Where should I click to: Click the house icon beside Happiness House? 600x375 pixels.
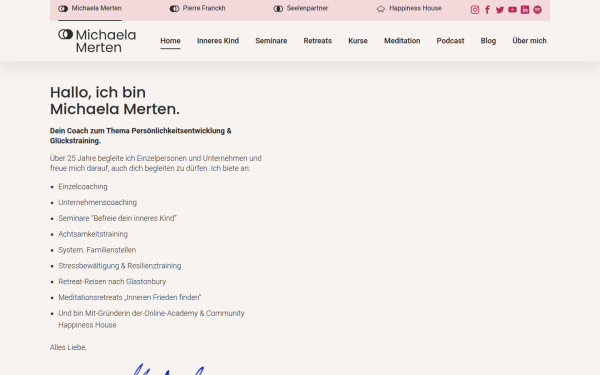[381, 8]
